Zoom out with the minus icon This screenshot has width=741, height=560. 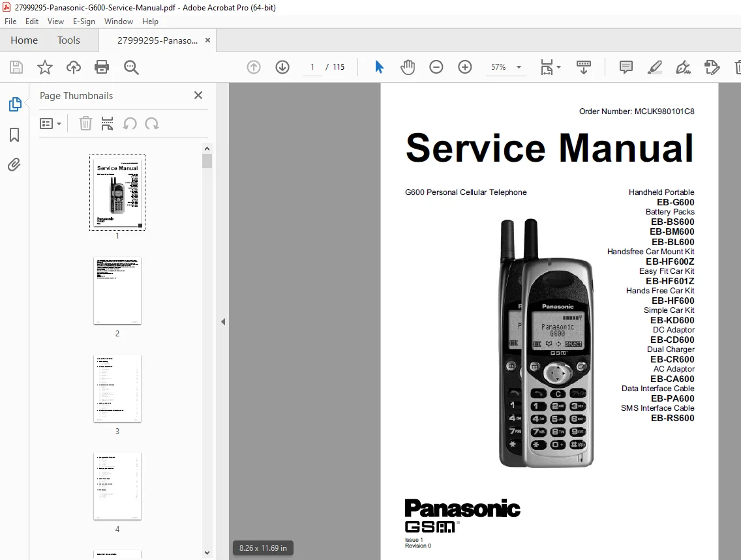[436, 67]
